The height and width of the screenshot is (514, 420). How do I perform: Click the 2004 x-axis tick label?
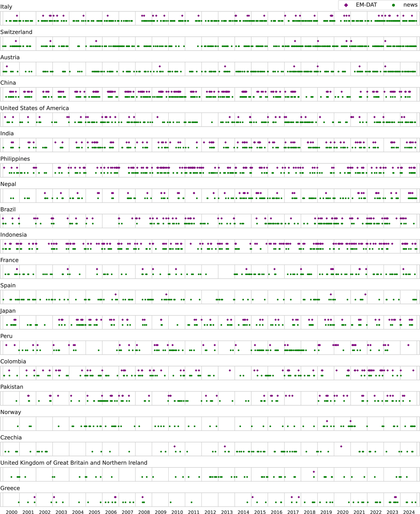[78, 512]
